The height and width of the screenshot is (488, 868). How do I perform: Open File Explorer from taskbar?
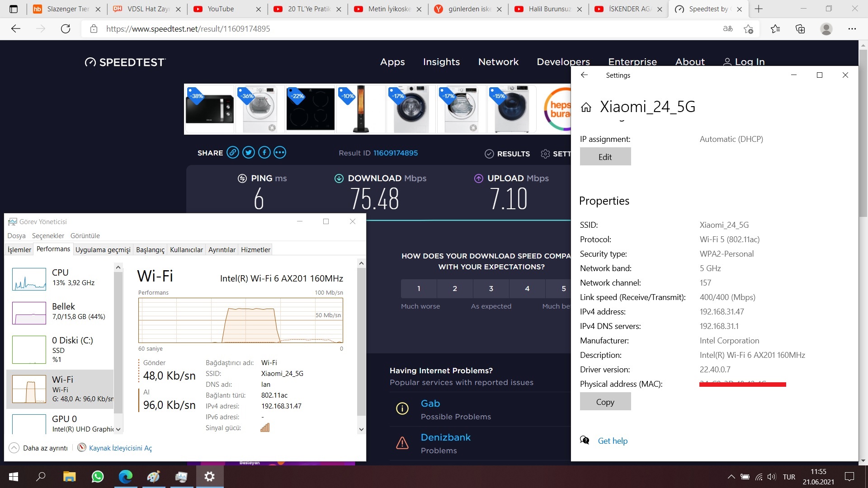69,477
